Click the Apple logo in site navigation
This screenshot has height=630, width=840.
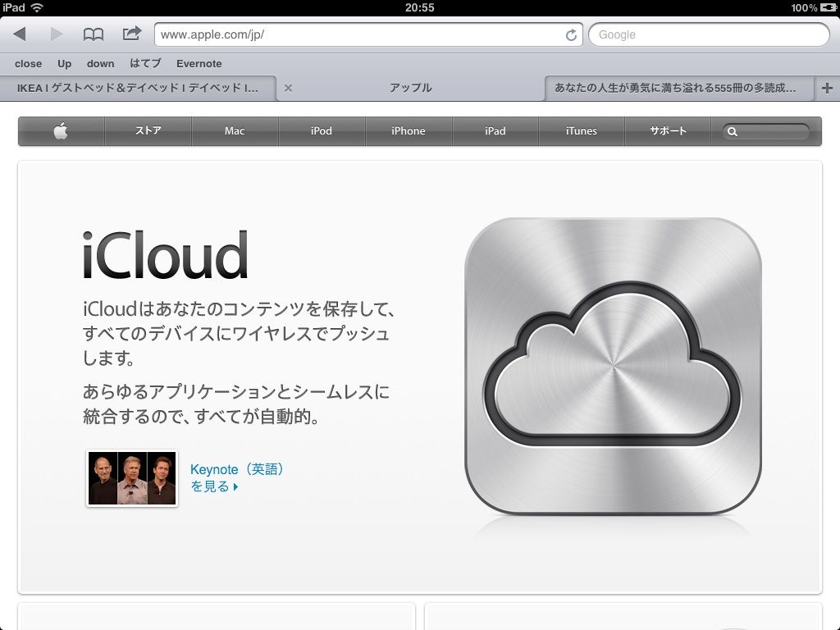(61, 130)
